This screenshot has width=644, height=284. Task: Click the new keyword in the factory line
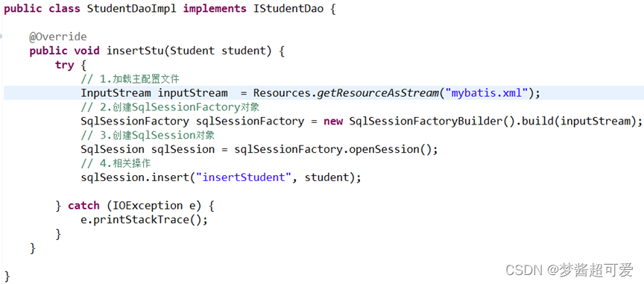click(x=333, y=122)
